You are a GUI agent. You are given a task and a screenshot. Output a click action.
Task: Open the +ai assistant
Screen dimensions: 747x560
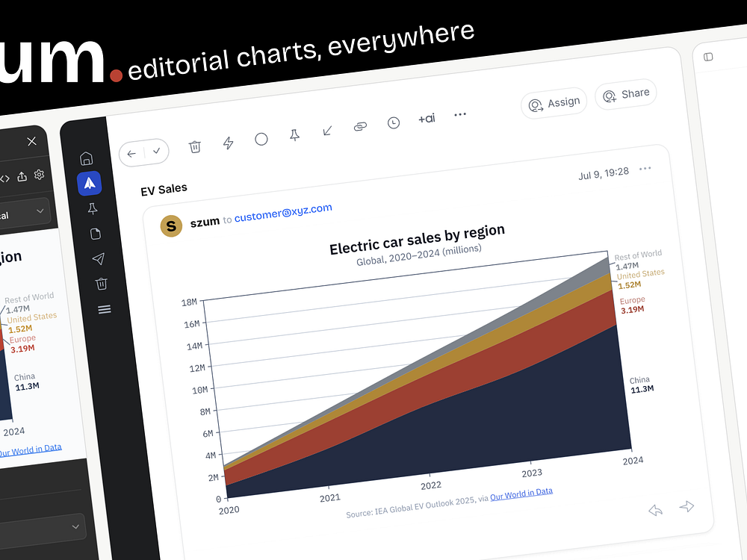click(427, 119)
